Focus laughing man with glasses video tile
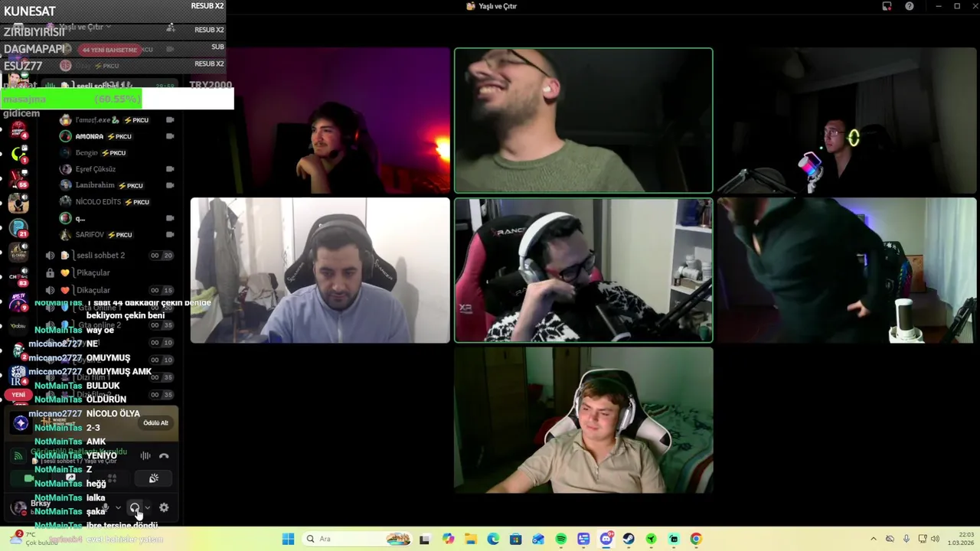Image resolution: width=980 pixels, height=551 pixels. [583, 120]
